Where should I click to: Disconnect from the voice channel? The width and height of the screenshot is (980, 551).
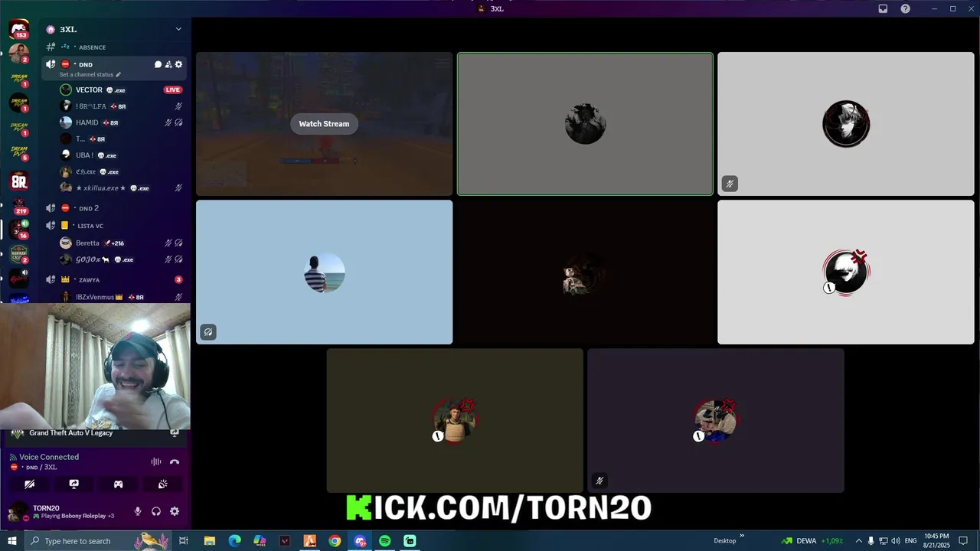pos(175,461)
